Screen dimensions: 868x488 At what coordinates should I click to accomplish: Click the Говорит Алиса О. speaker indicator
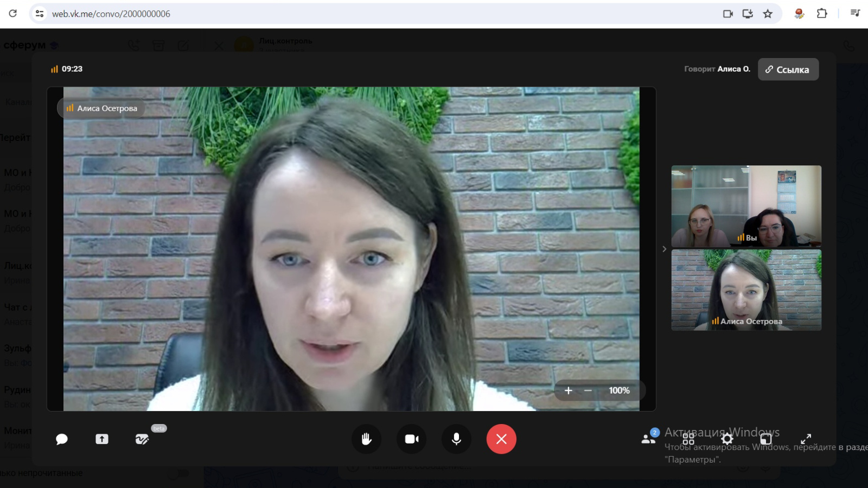pyautogui.click(x=717, y=69)
